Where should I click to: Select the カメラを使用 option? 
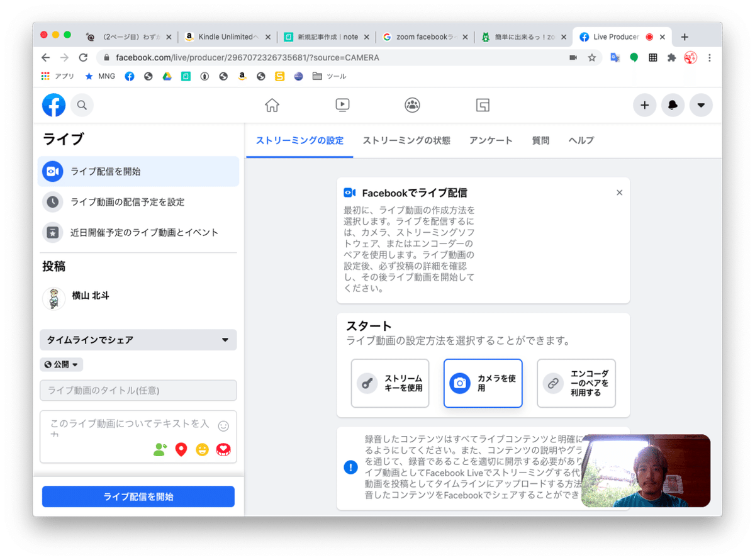tap(483, 383)
